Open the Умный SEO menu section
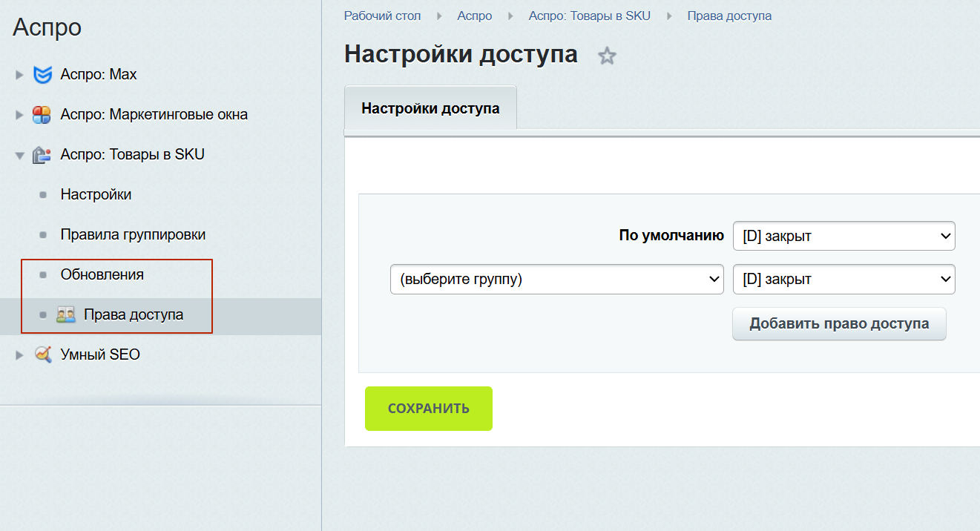Screen dimensions: 980x531 pos(100,354)
